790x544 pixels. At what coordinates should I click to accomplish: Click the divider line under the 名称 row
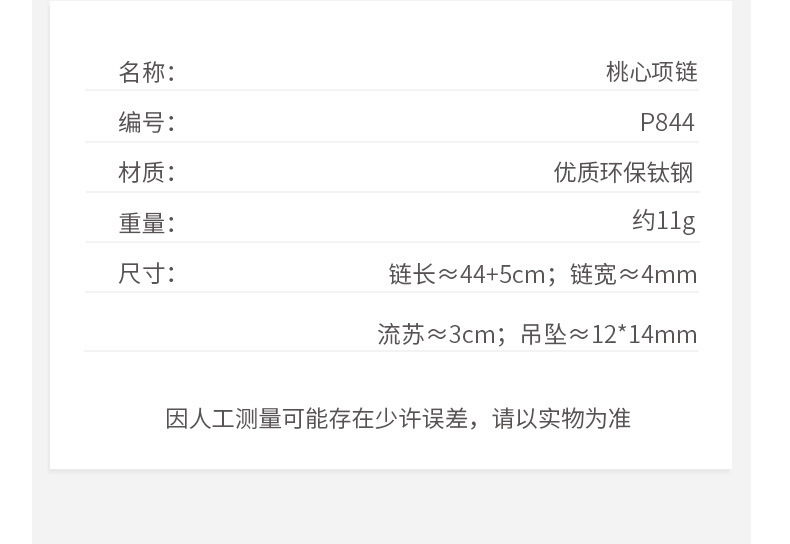391,91
